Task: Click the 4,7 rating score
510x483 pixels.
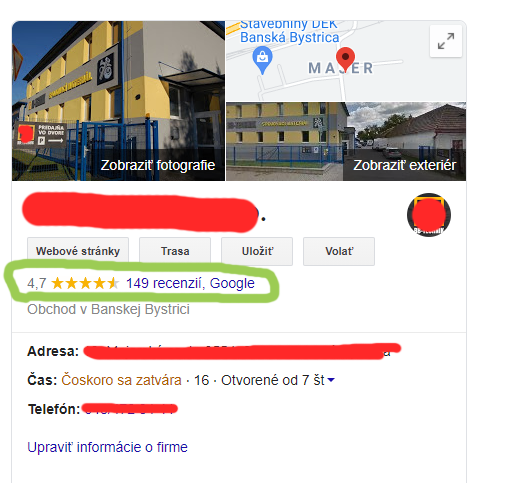Action: [37, 283]
